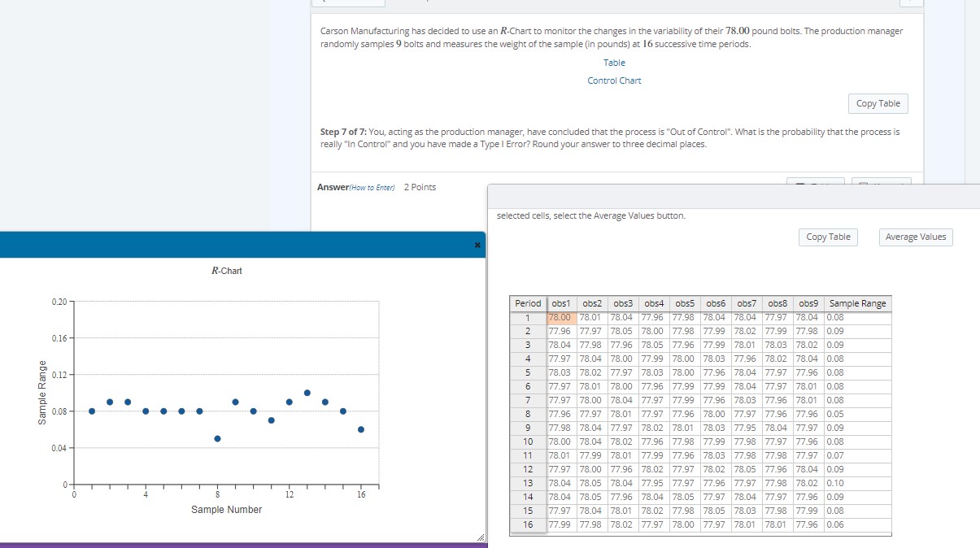Open the Control Chart link
Image resolution: width=980 pixels, height=548 pixels.
pyautogui.click(x=614, y=80)
